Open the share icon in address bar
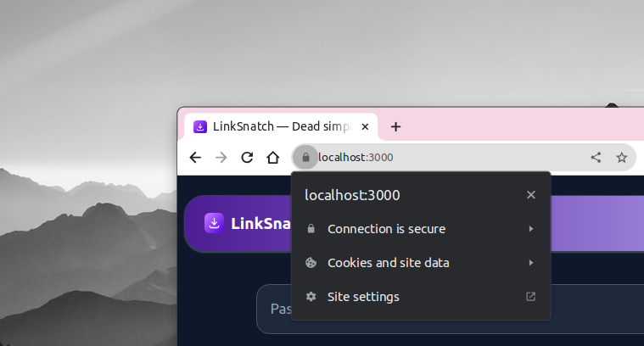Viewport: 644px width, 346px height. 596,157
